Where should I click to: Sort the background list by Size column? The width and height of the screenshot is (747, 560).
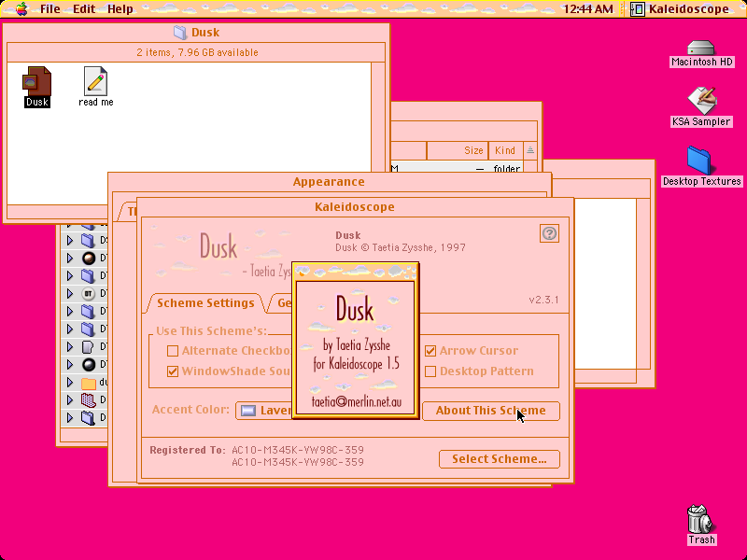pos(458,150)
